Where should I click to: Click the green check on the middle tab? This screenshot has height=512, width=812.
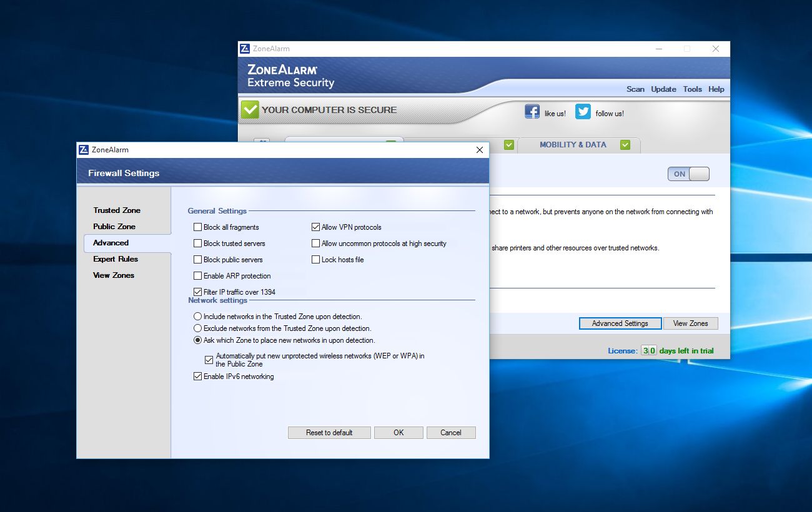(509, 145)
